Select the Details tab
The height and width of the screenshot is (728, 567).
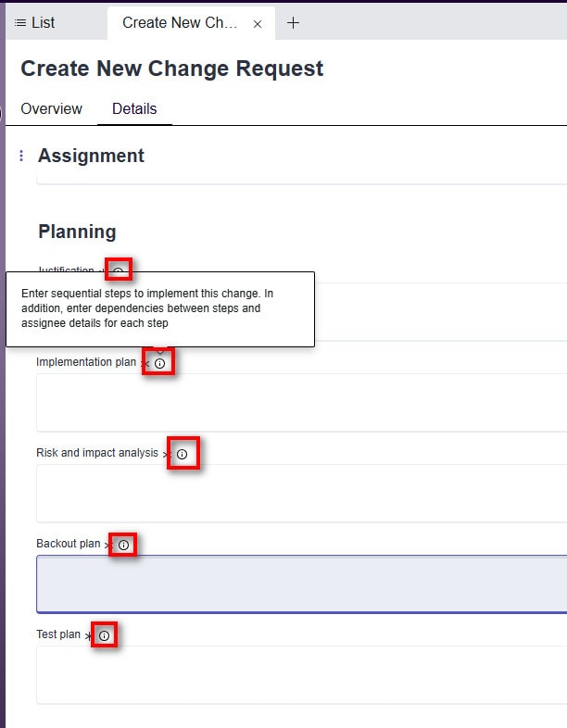[x=134, y=108]
